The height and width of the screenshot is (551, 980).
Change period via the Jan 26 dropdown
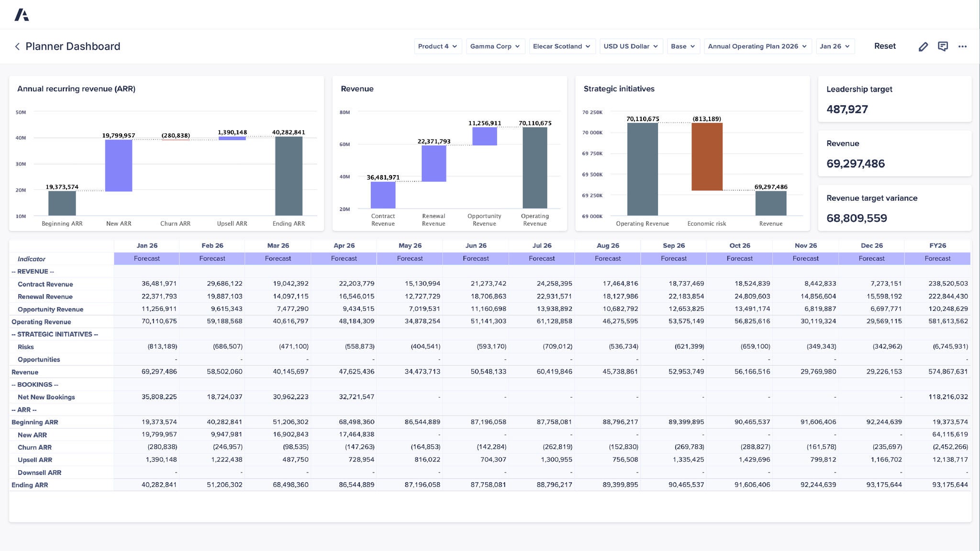(x=835, y=46)
